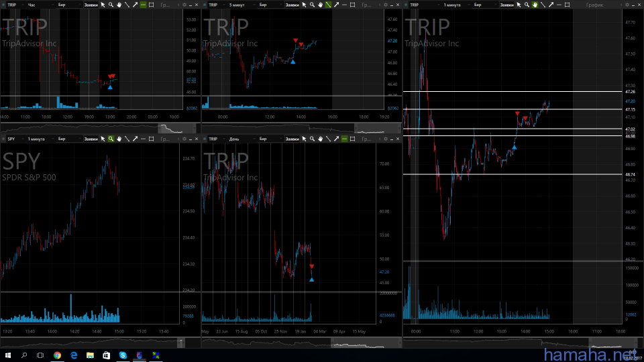Select the rectangle tool in the 5-minute TRIP chart
The image size is (644, 362).
pos(352,5)
